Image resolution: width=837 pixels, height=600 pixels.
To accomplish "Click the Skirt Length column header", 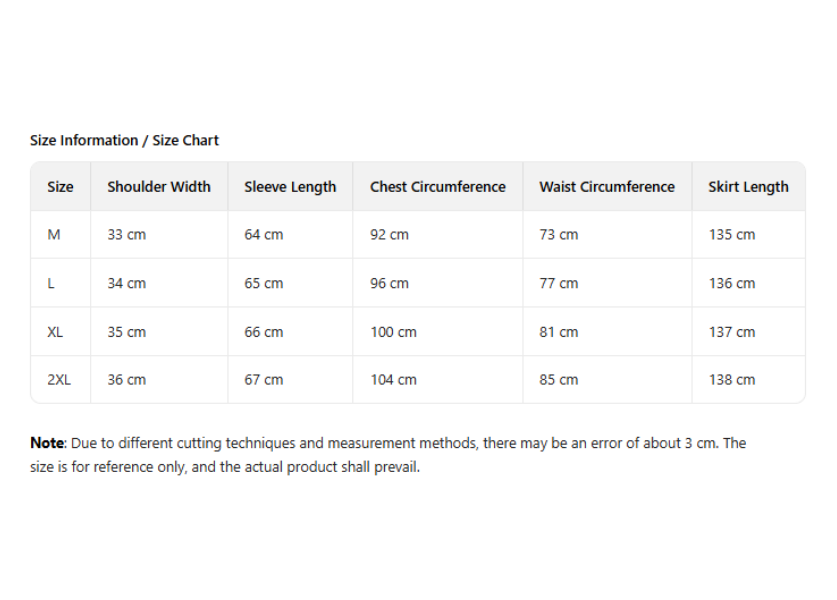I will pyautogui.click(x=748, y=187).
